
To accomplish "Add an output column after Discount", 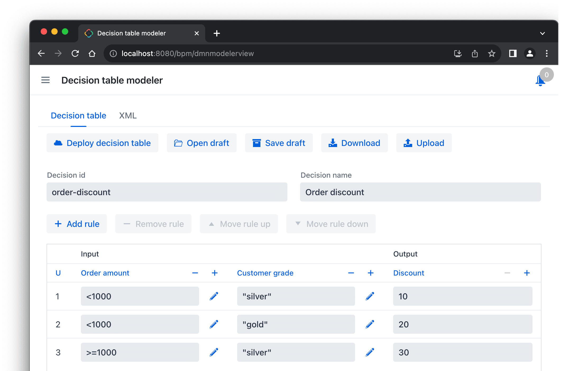I will [527, 273].
